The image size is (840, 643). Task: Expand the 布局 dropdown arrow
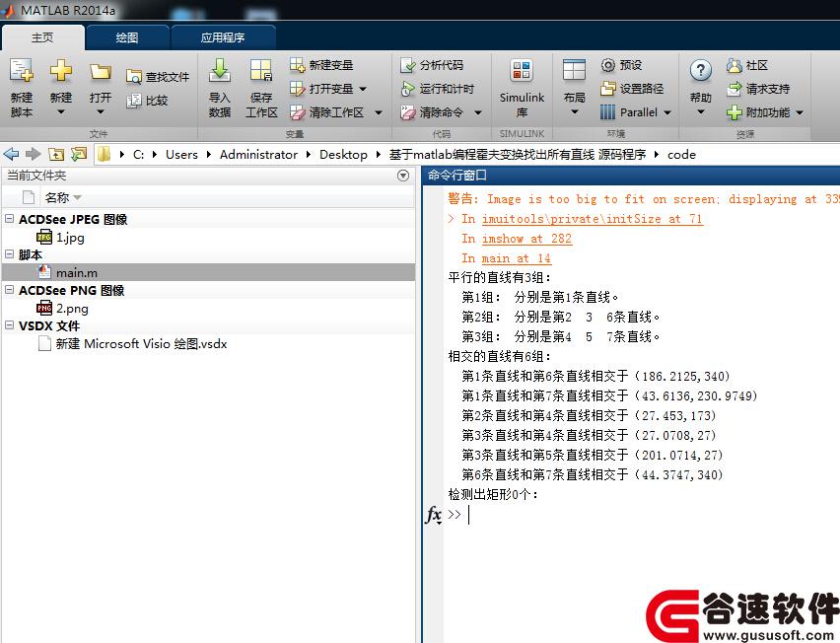(x=574, y=112)
